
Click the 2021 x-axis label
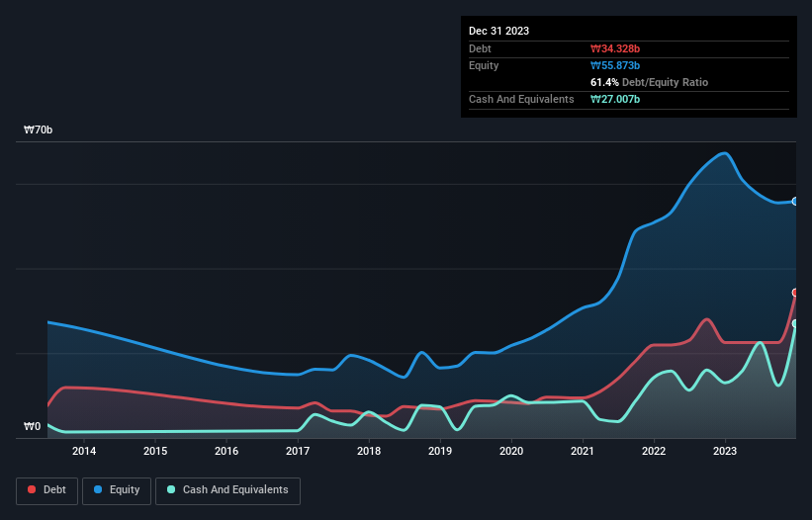pyautogui.click(x=583, y=451)
